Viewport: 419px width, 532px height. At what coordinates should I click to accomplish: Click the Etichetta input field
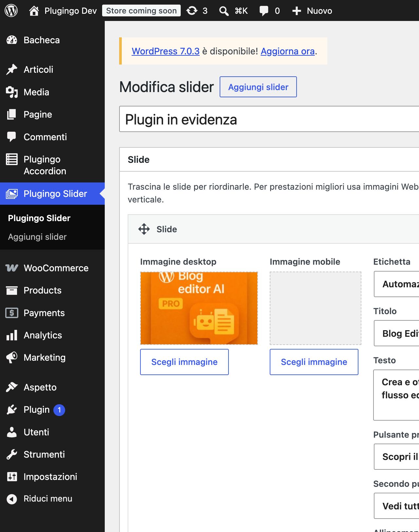coord(396,284)
